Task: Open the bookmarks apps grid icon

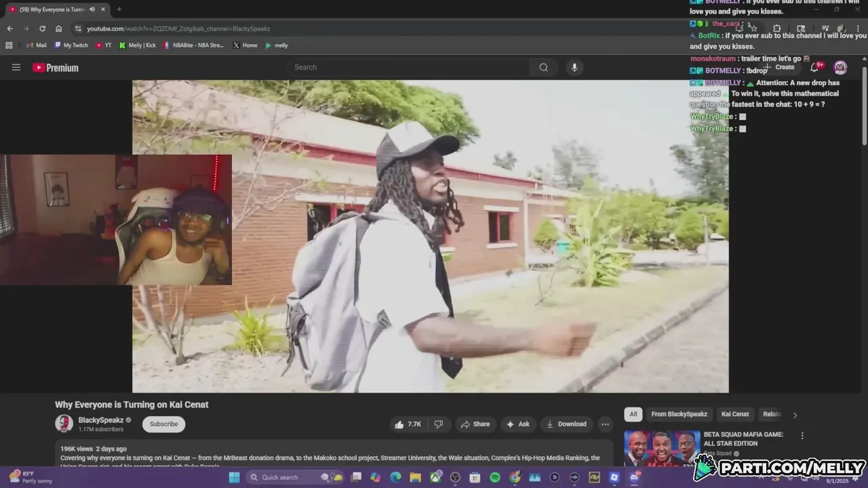Action: (9, 45)
